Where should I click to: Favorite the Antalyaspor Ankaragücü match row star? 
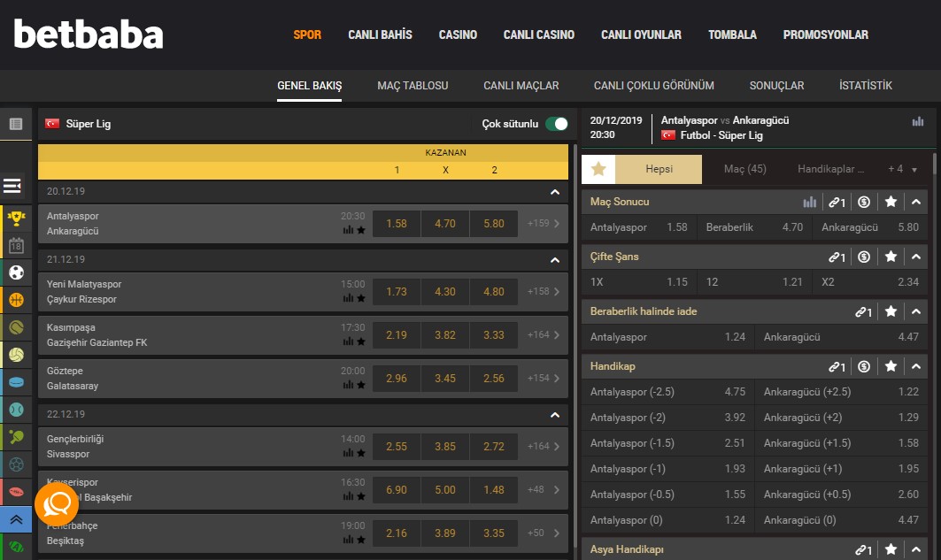tap(361, 230)
